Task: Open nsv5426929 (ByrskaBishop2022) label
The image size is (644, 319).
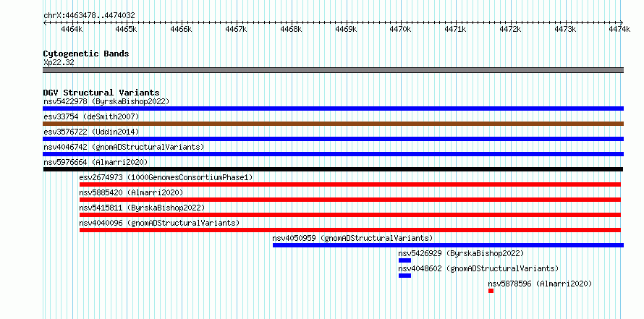Action: 461,253
